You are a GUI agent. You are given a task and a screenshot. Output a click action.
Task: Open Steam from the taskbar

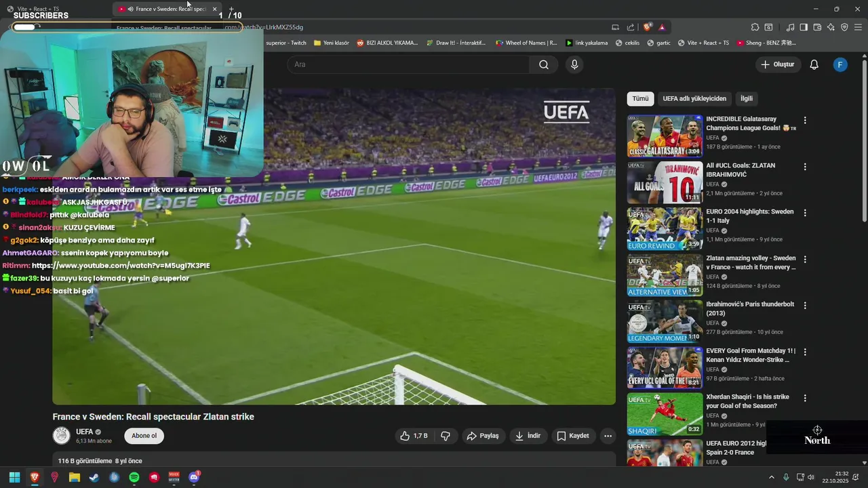click(x=94, y=477)
